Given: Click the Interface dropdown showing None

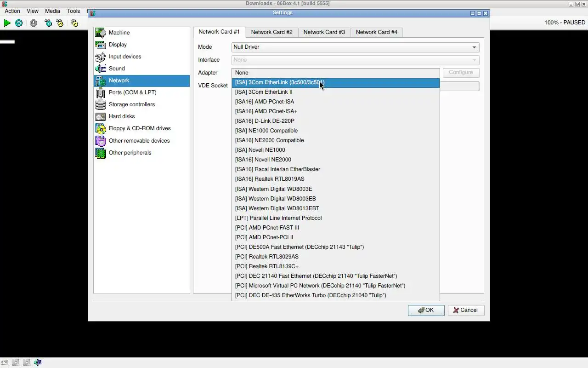Looking at the screenshot, I should 356,60.
